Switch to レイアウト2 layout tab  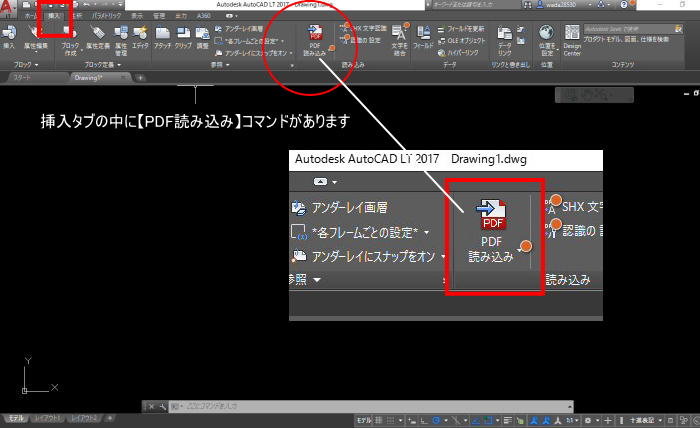pos(84,418)
